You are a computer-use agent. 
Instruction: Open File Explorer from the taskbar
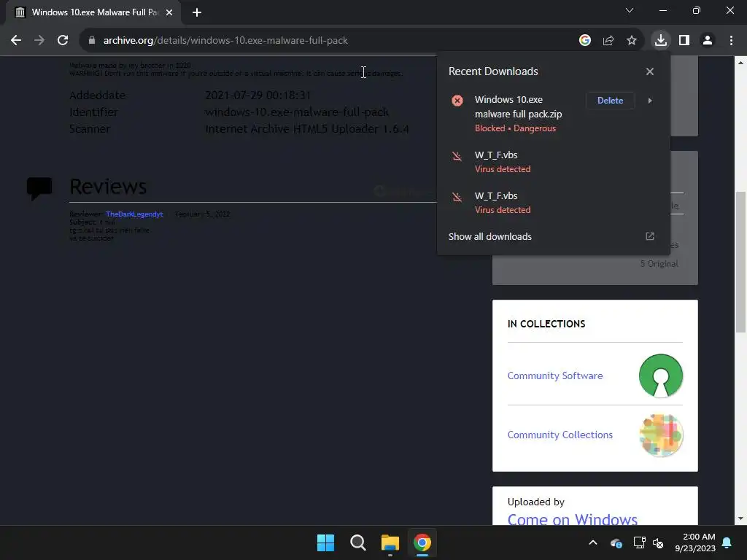click(x=390, y=542)
